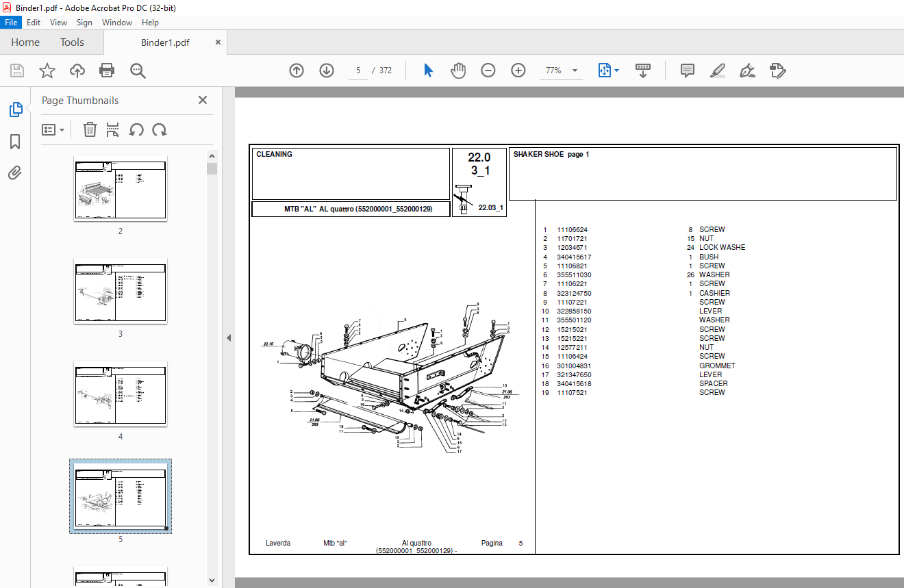Click the GROMMET part description
Viewport: 904px width, 588px height.
click(x=717, y=366)
